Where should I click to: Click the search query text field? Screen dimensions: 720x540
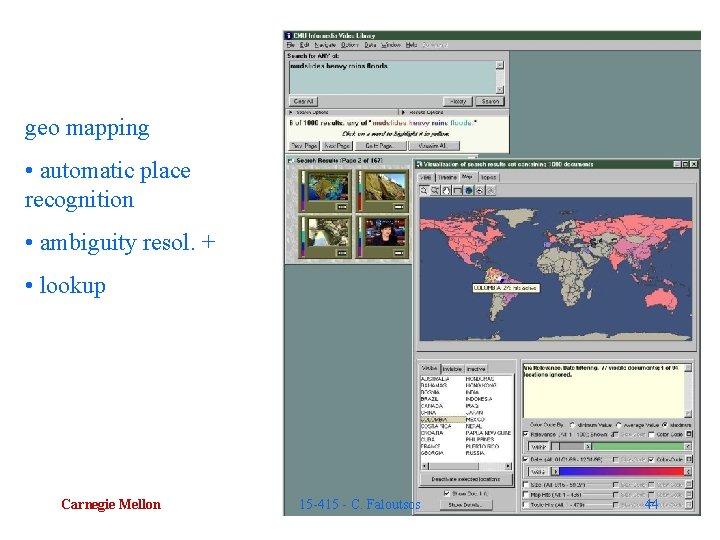pyautogui.click(x=393, y=78)
